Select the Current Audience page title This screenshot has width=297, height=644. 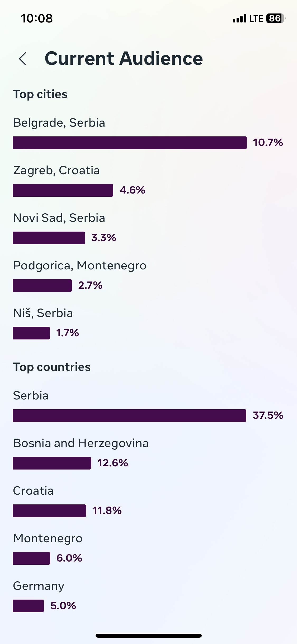(124, 58)
